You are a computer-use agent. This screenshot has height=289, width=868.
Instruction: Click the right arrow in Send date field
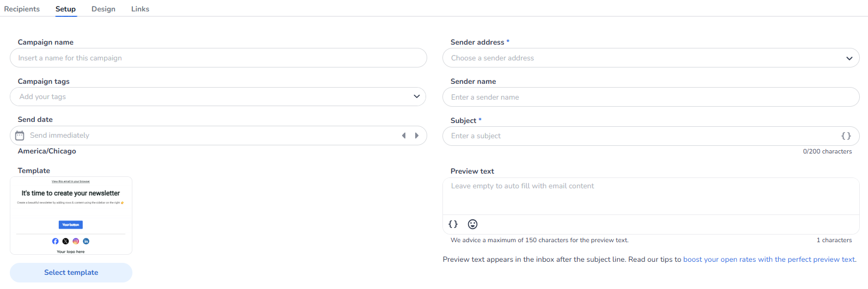click(417, 136)
